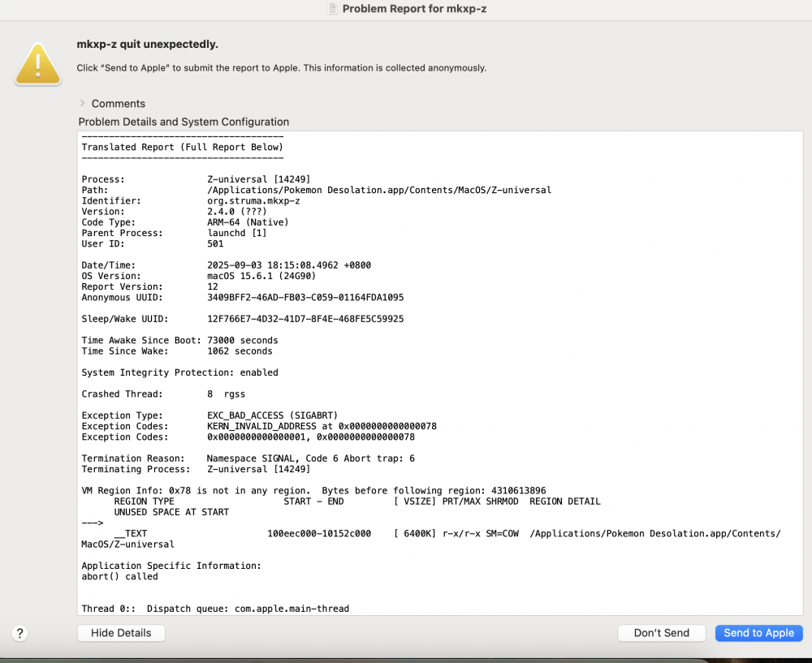Click the crashed thread value '8 rgss'
The width and height of the screenshot is (812, 663).
coord(227,394)
